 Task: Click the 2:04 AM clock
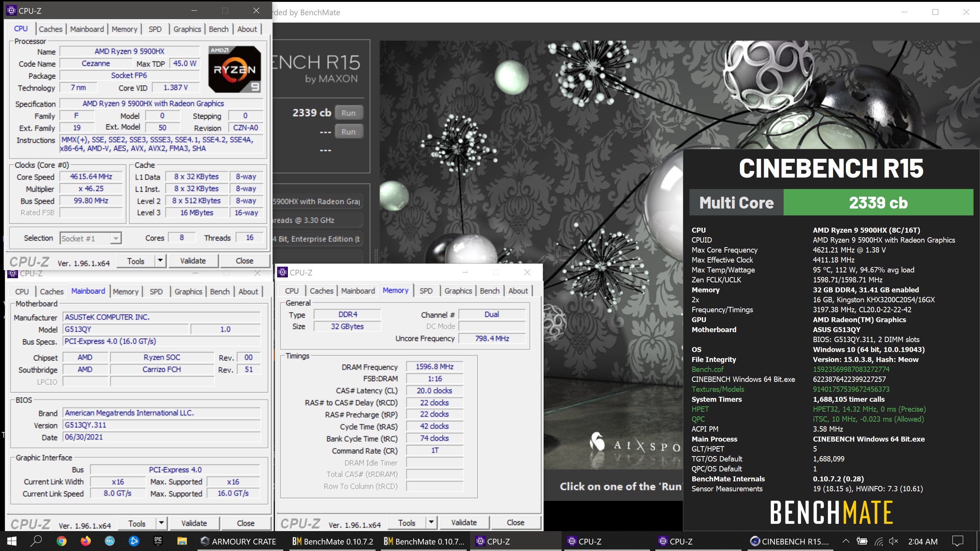[923, 541]
